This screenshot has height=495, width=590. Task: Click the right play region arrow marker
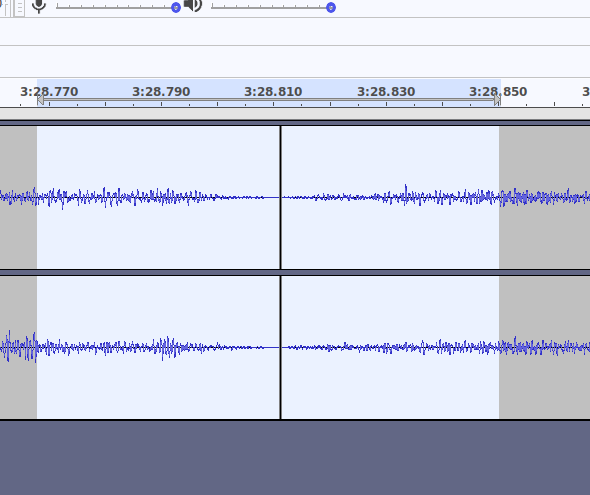(497, 100)
